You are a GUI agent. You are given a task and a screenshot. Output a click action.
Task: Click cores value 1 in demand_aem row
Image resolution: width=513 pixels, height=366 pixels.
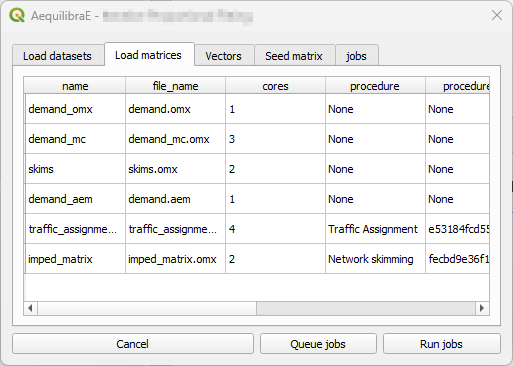(x=275, y=199)
